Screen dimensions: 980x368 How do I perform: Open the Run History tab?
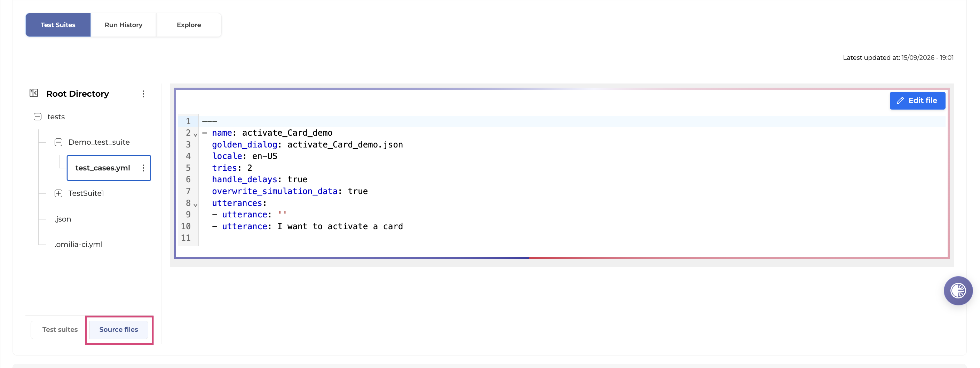pyautogui.click(x=123, y=25)
